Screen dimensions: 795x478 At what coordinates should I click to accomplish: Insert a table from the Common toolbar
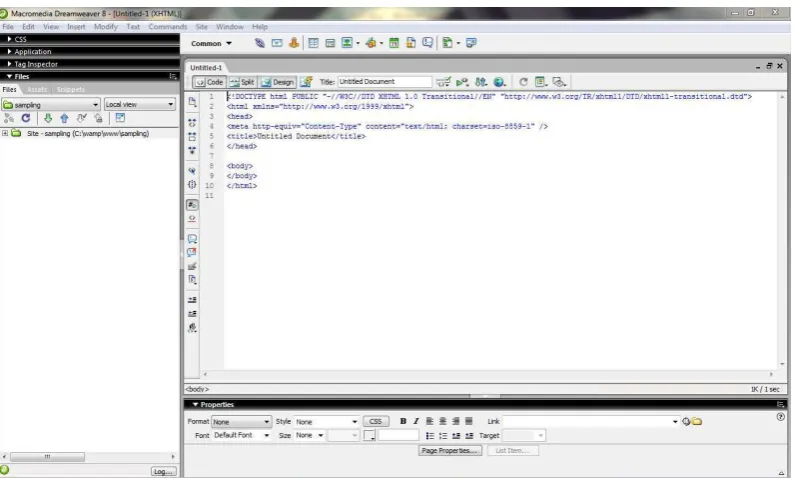(x=313, y=43)
